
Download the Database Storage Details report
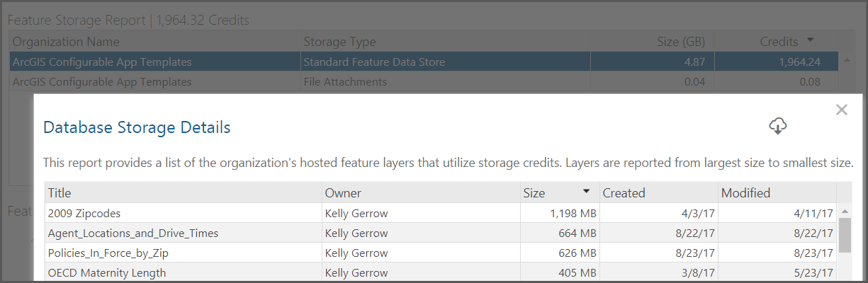click(778, 126)
